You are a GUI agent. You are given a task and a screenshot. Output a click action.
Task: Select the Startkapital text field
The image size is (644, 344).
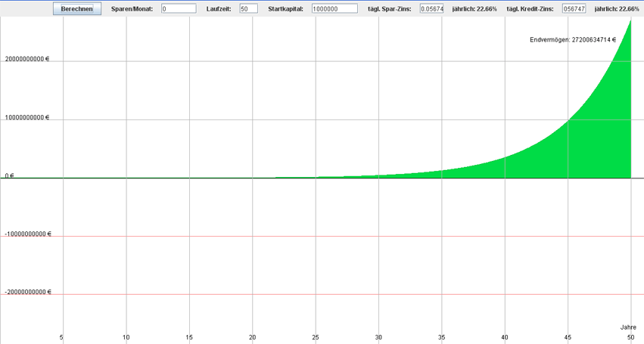pos(334,9)
